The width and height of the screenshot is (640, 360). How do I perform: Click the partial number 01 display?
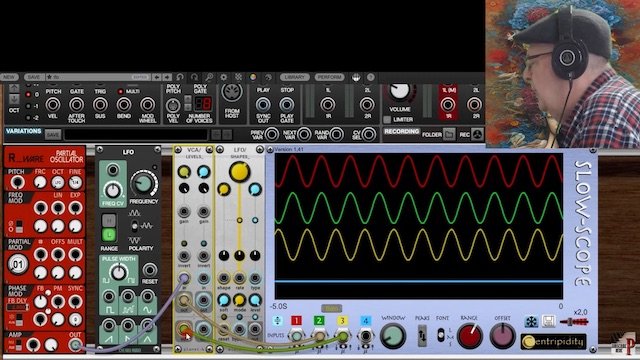[x=18, y=264]
